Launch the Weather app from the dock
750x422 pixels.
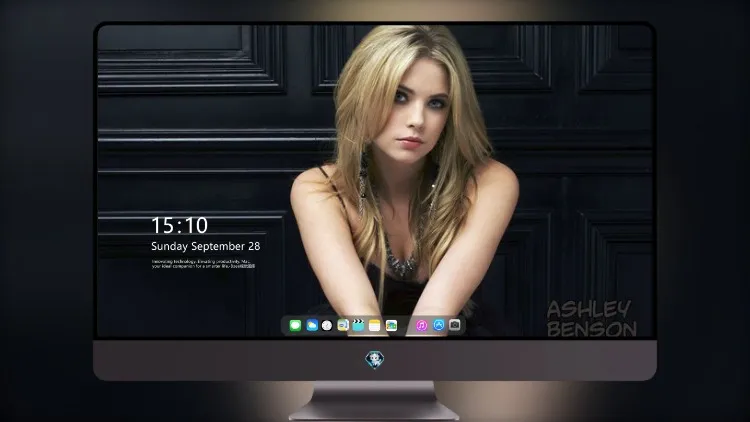312,325
